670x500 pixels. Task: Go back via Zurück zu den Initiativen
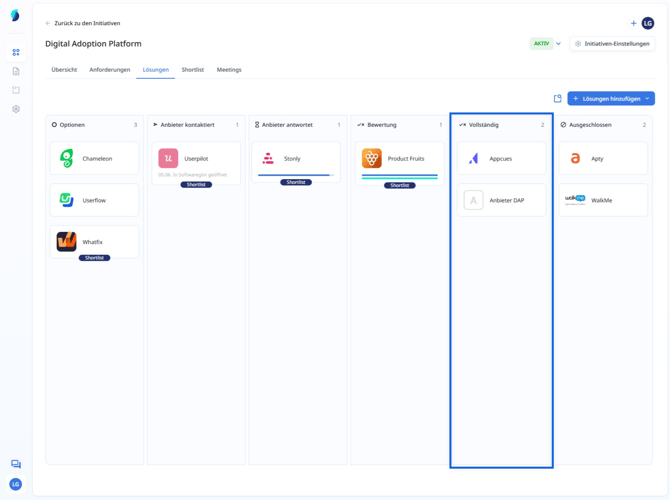(x=86, y=23)
